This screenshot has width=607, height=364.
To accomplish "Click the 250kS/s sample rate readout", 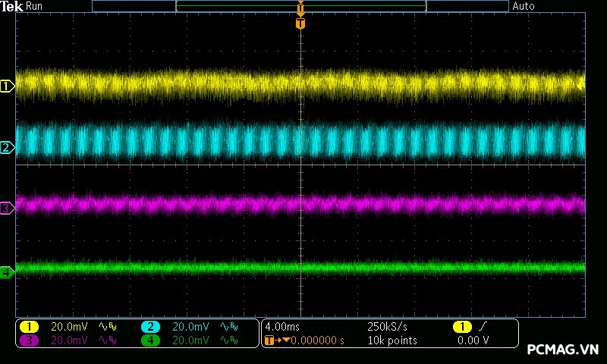I will pyautogui.click(x=387, y=327).
